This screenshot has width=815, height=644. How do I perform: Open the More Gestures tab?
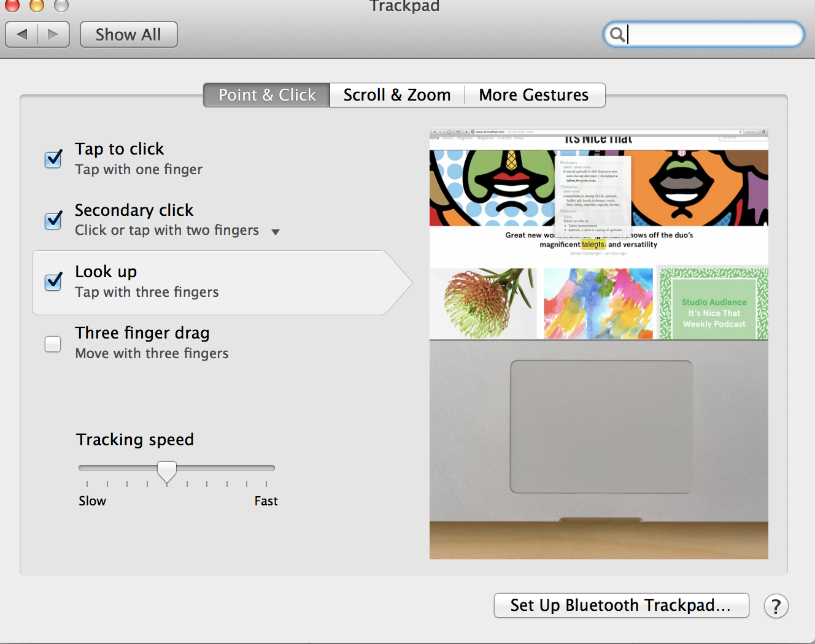533,95
